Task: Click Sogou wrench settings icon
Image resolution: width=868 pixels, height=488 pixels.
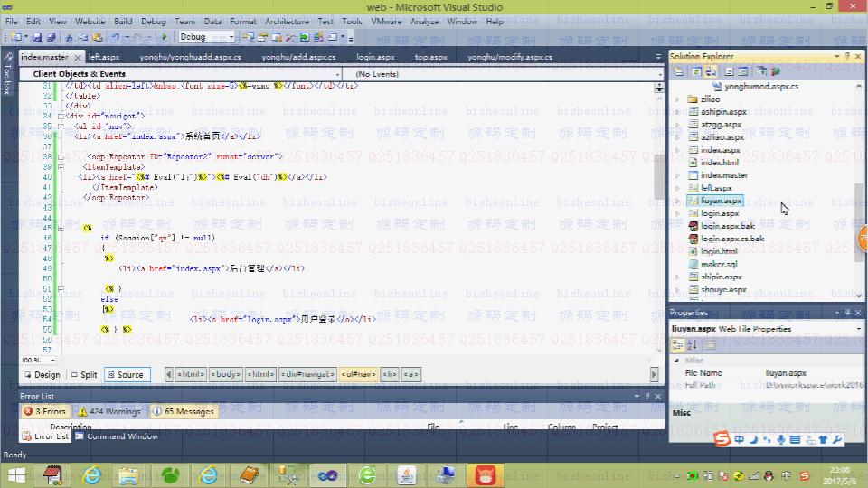Action: (837, 440)
